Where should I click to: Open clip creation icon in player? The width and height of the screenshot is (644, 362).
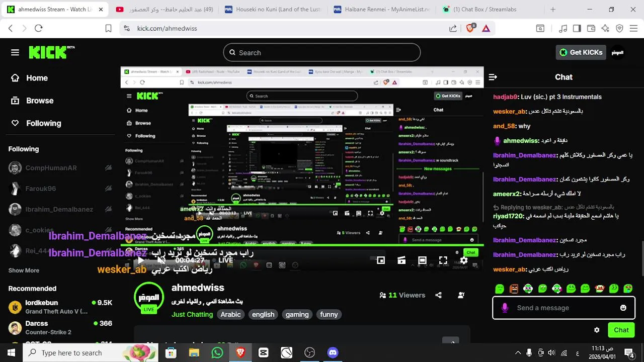401,260
